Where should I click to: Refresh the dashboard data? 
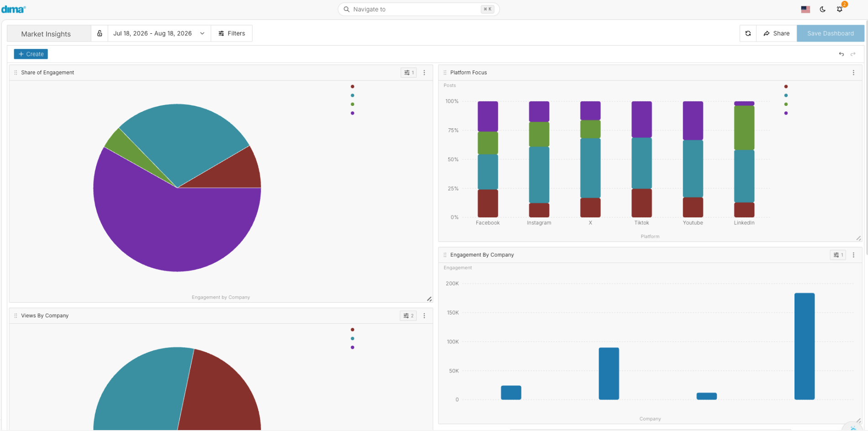point(748,33)
